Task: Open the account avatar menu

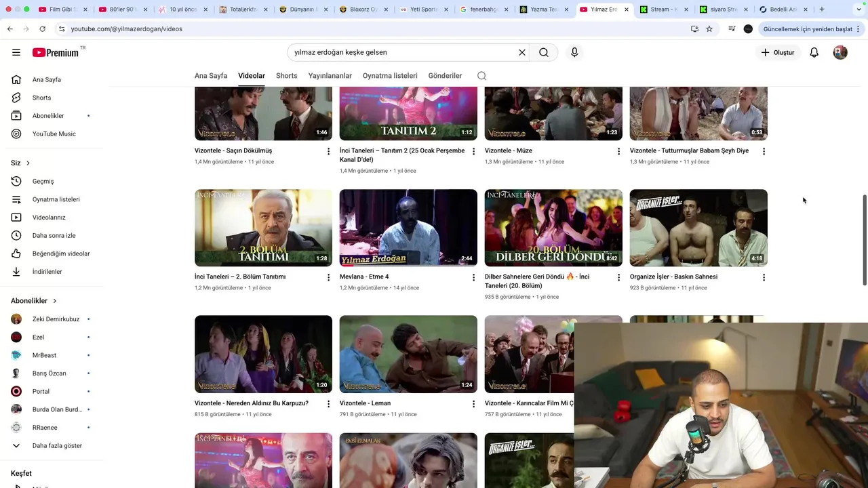Action: coord(840,52)
